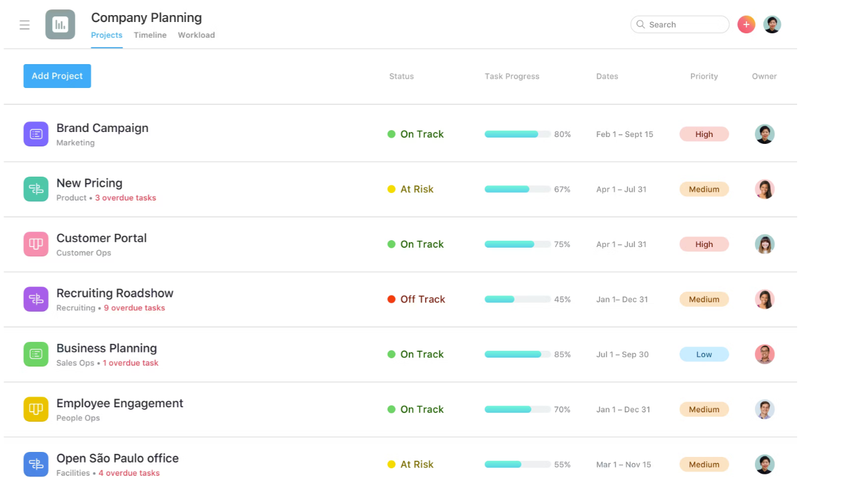The width and height of the screenshot is (868, 489).
Task: Click the New Pricing green project icon
Action: tap(36, 189)
